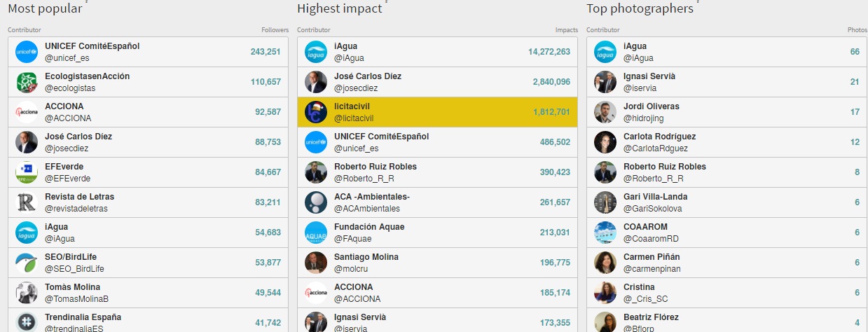Image resolution: width=868 pixels, height=332 pixels.
Task: Click the ACA -Ambientales- profile avatar
Action: [x=316, y=202]
